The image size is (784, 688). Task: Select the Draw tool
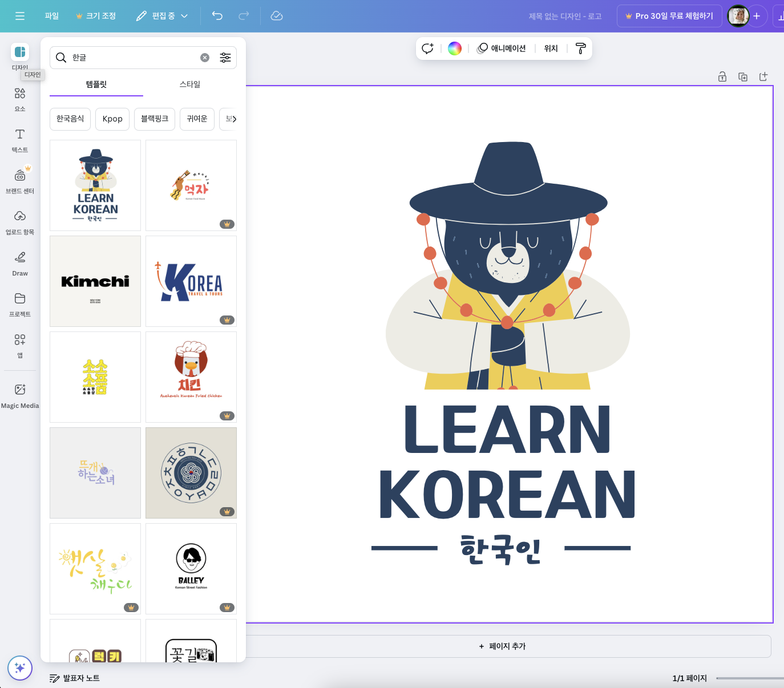click(20, 264)
